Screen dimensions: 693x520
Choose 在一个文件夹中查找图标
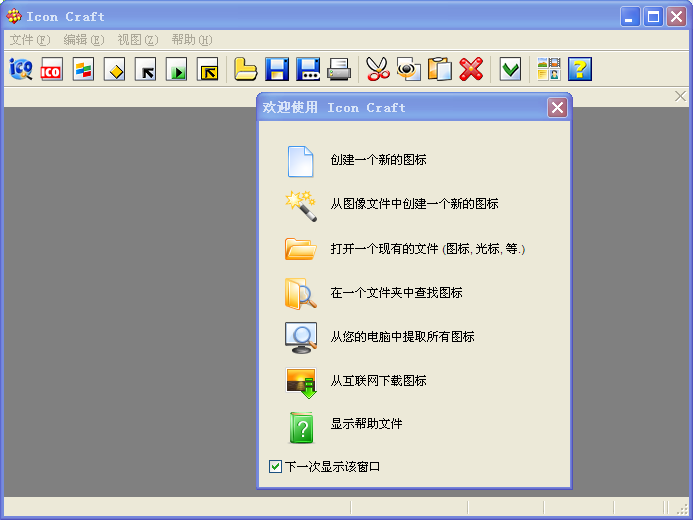pos(396,292)
